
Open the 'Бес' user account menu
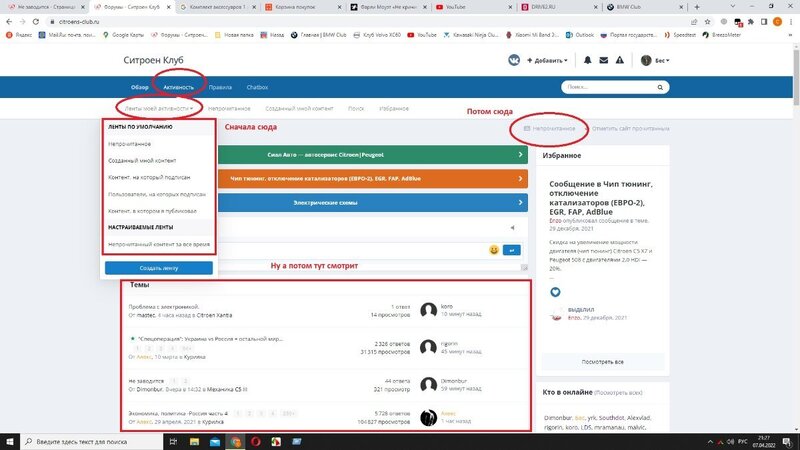tap(655, 60)
